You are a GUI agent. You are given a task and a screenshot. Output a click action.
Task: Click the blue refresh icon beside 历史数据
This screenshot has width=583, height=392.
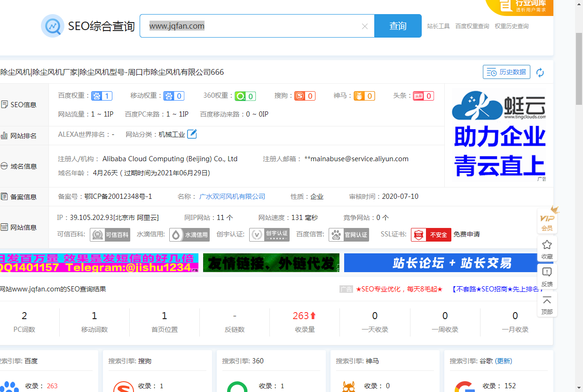tap(540, 72)
